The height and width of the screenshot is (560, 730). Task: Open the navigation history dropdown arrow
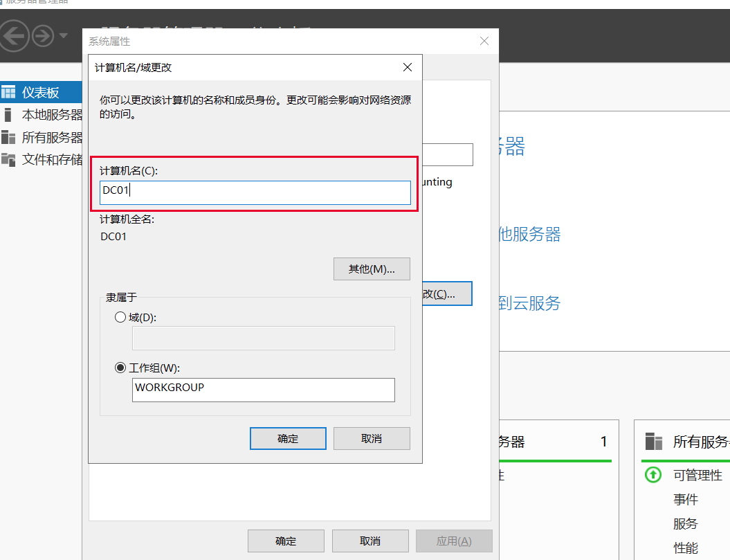[x=64, y=35]
